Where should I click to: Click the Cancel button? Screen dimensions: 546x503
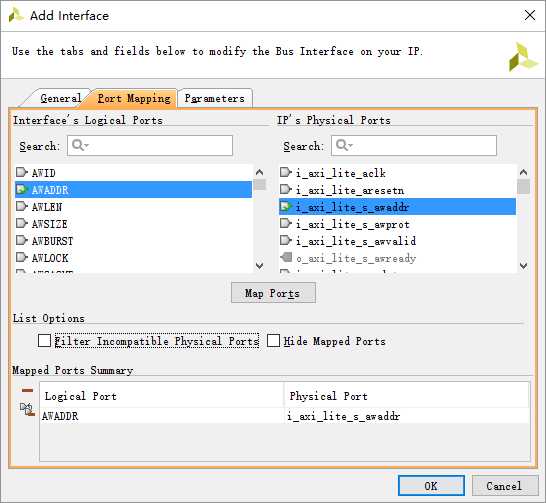pyautogui.click(x=505, y=486)
